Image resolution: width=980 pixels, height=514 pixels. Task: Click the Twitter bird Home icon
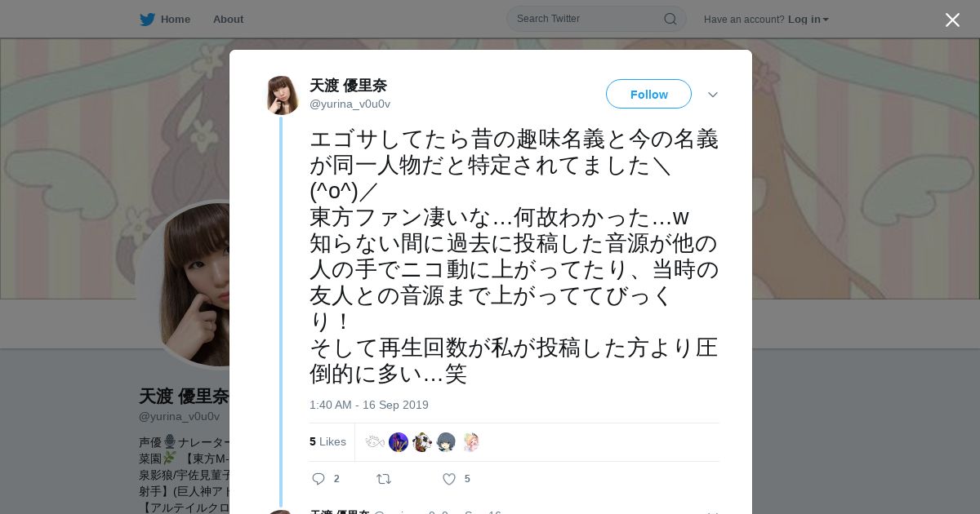point(147,20)
